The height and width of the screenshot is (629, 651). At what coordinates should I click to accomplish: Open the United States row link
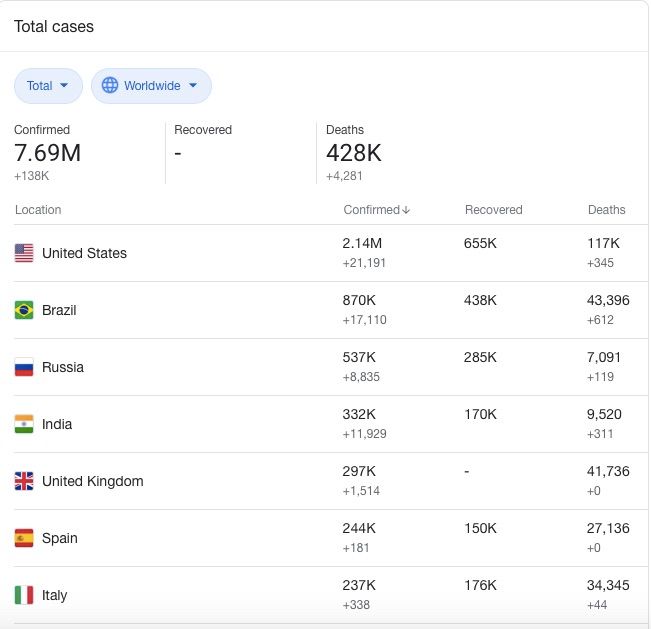(x=84, y=253)
